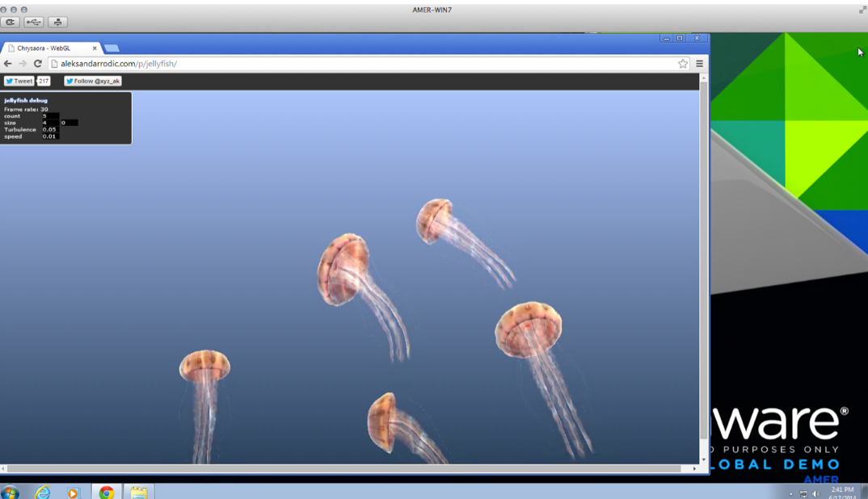Mute audio via the taskbar speaker icon
This screenshot has width=868, height=499.
click(815, 493)
